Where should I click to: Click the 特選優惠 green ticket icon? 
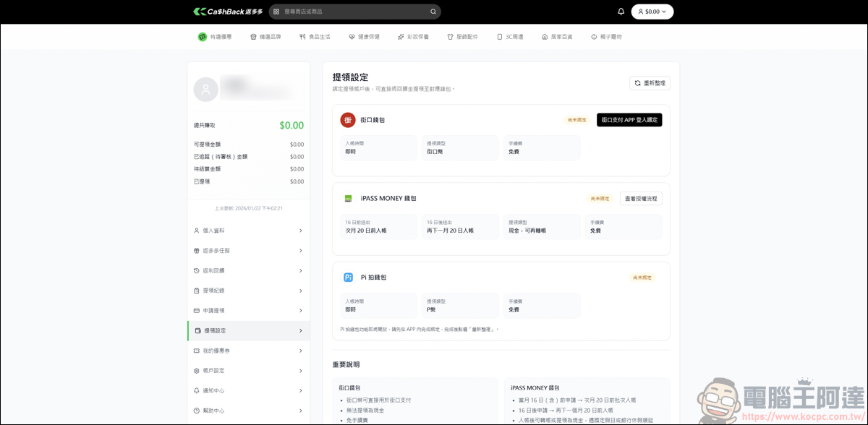[x=203, y=37]
